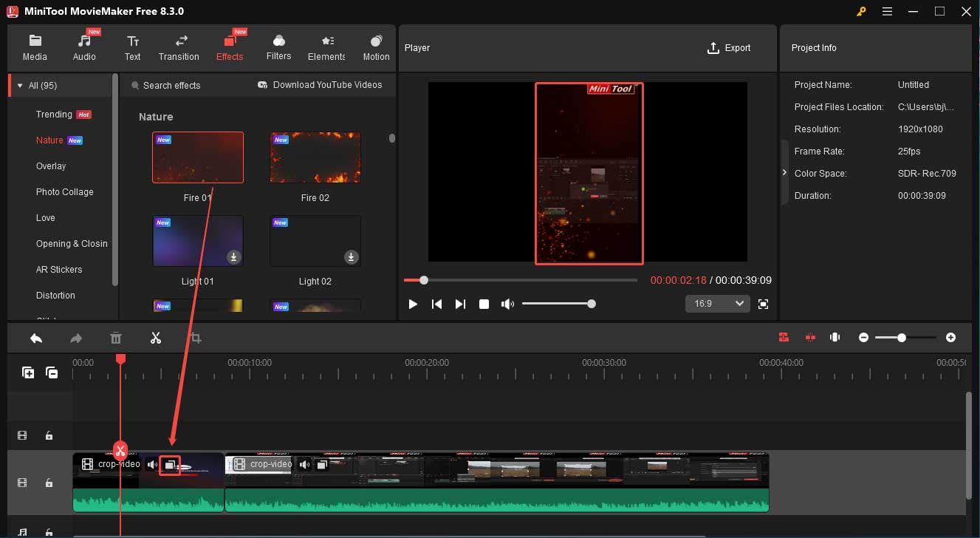This screenshot has width=980, height=538.
Task: Click the timeline vertical scrollbar
Action: (x=969, y=446)
